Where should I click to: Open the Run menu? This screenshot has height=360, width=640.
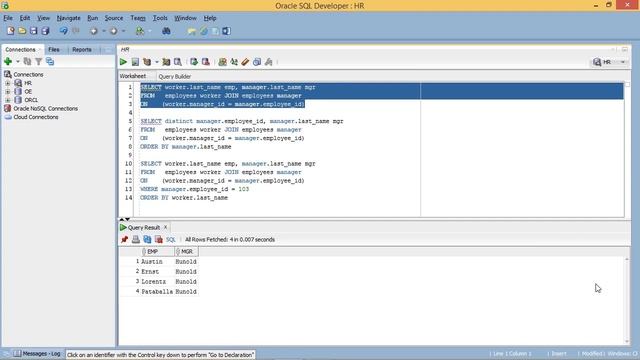(x=93, y=18)
